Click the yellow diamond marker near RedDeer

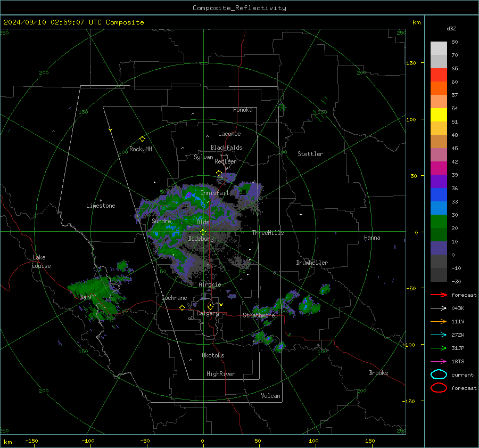pyautogui.click(x=219, y=173)
